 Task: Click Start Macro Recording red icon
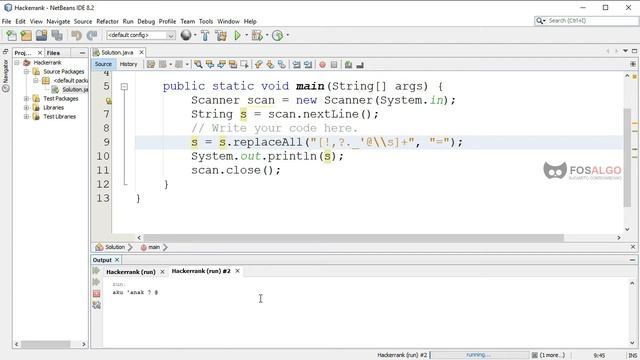click(322, 64)
